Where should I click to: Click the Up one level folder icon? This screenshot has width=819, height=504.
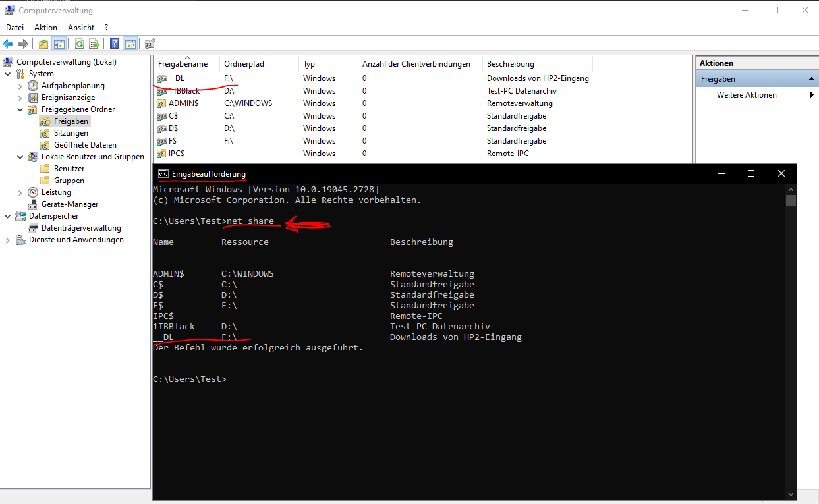pyautogui.click(x=43, y=44)
